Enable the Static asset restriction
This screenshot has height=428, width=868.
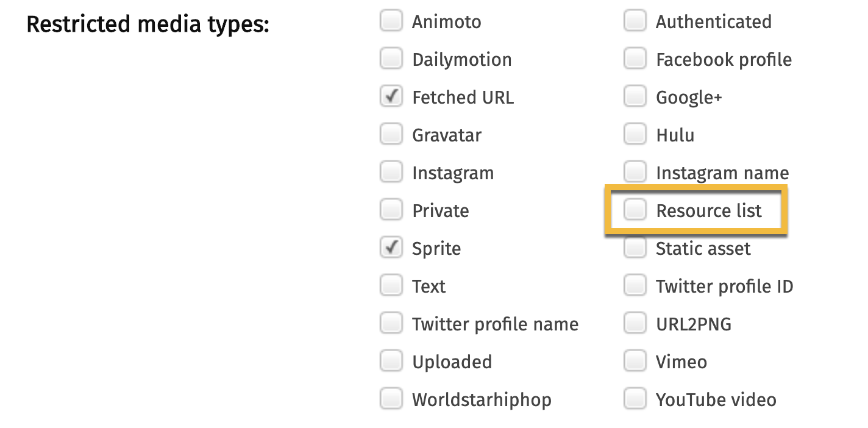pos(635,247)
